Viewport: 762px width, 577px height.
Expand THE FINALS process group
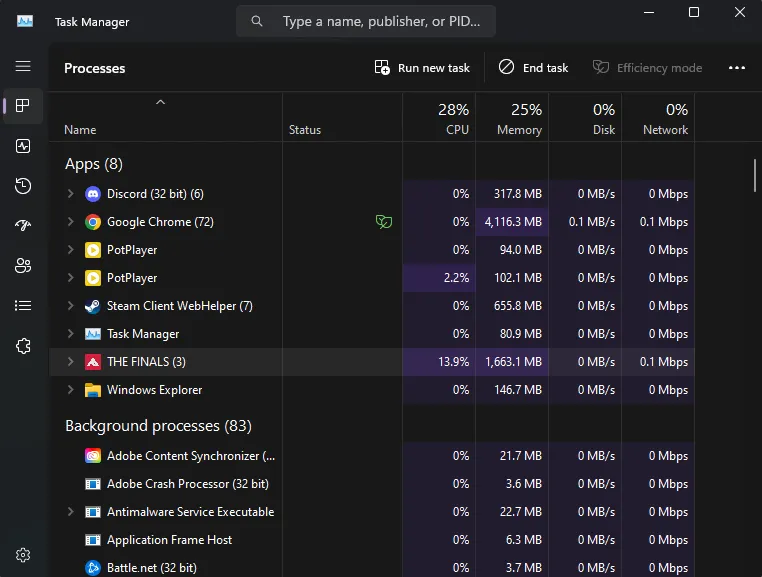pos(70,362)
